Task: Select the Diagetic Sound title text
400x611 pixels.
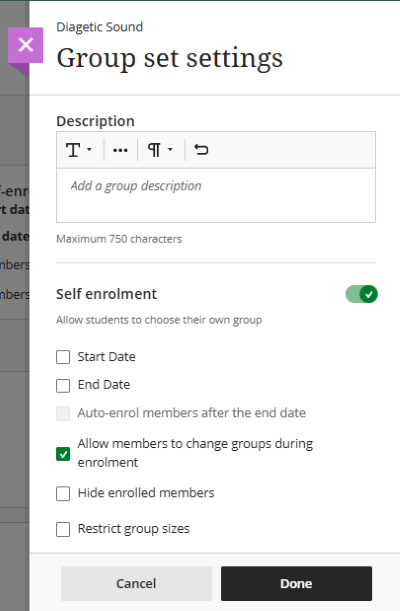Action: 100,27
